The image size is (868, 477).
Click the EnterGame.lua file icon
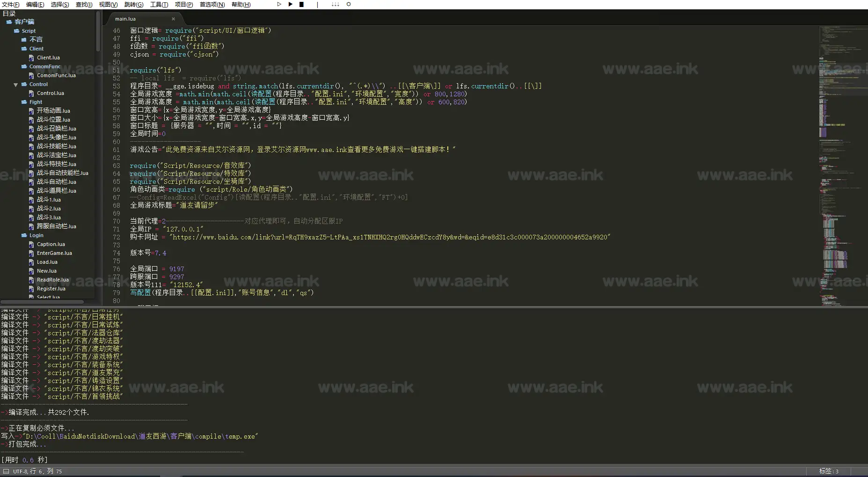point(31,253)
